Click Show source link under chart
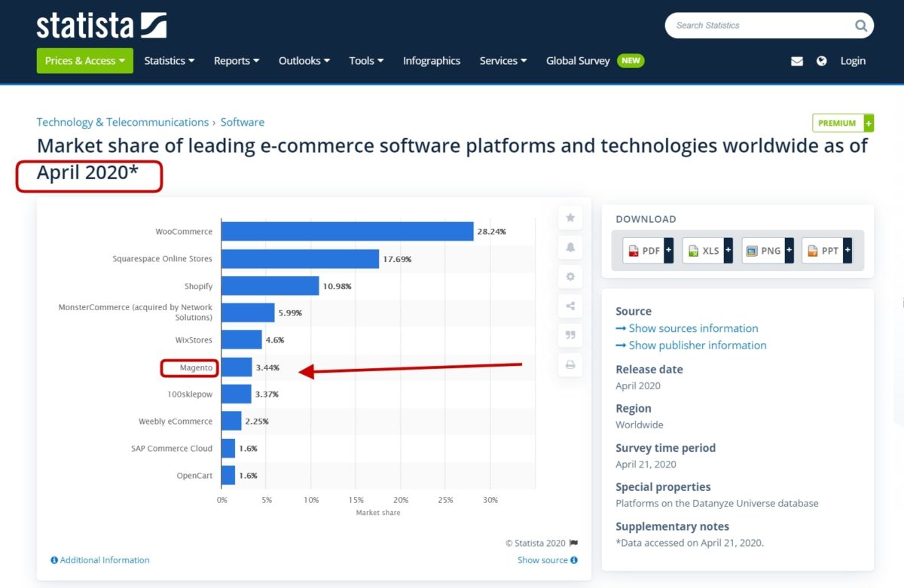The width and height of the screenshot is (904, 588). tap(548, 560)
